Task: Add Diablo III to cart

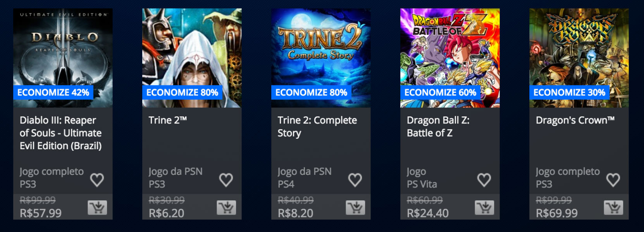Action: point(97,208)
